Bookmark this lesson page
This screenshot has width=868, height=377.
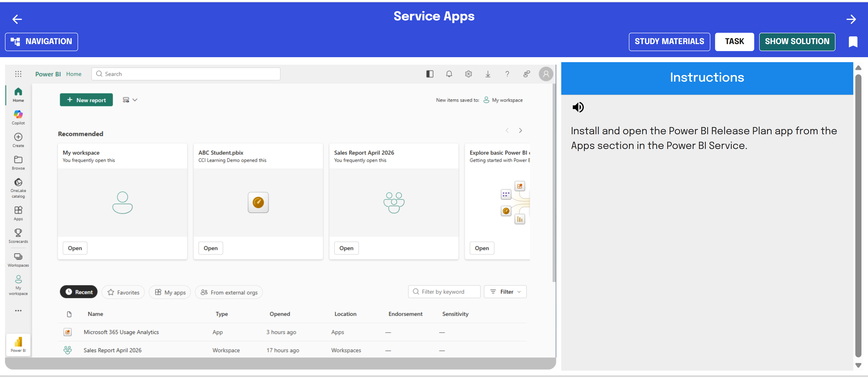point(853,42)
